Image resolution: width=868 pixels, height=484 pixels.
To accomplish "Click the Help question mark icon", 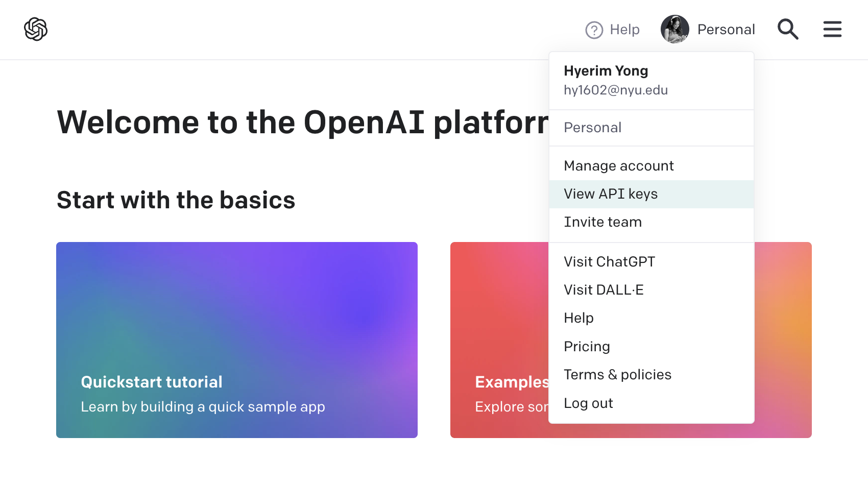I will pos(594,30).
